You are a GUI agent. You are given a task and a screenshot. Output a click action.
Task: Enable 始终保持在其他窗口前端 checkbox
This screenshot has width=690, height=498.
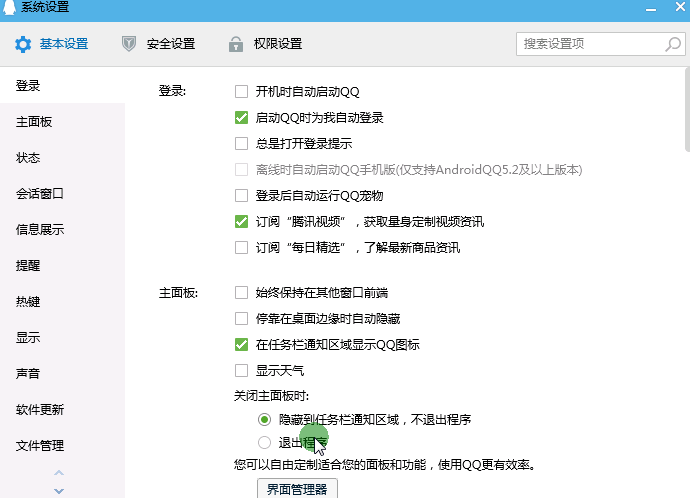click(x=241, y=293)
